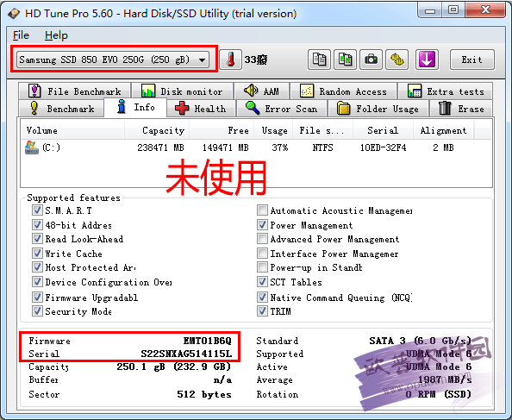Click the copy screenshot to clipboard icon
This screenshot has width=512, height=420.
pyautogui.click(x=345, y=60)
